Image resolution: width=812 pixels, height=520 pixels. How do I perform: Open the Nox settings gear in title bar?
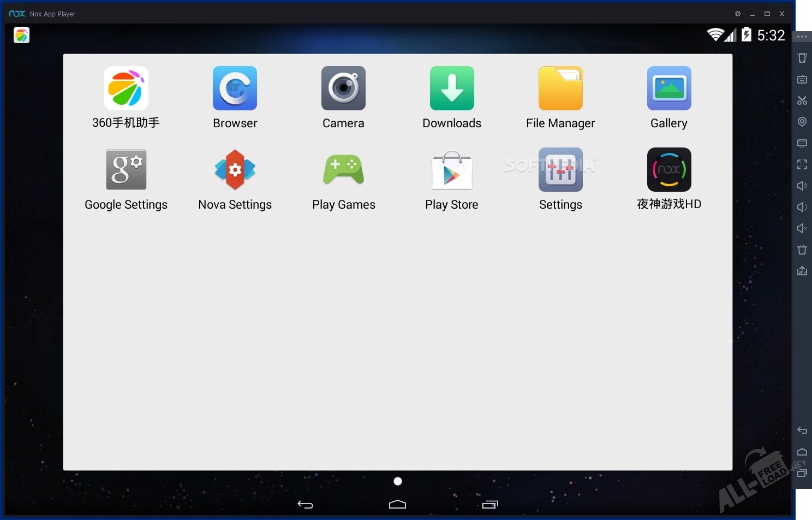pos(738,14)
